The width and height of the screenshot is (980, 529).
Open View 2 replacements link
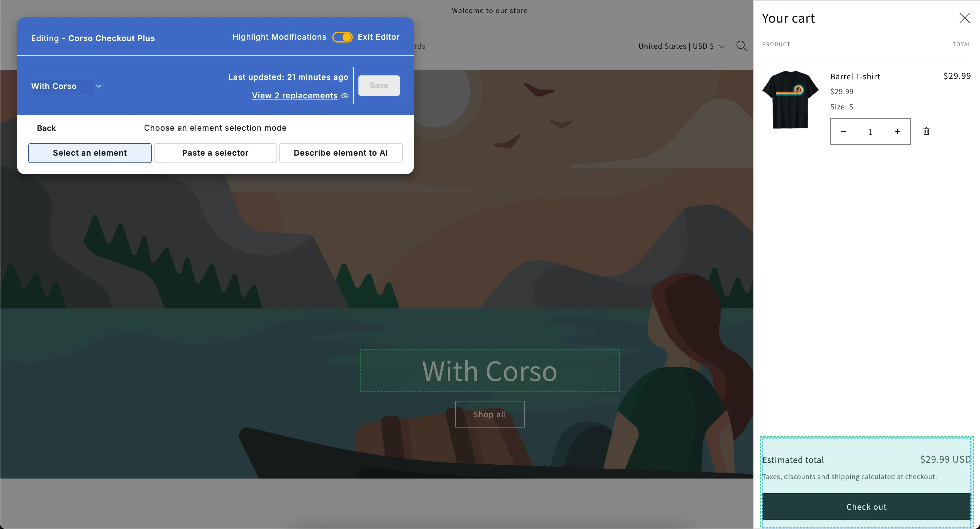pyautogui.click(x=294, y=96)
